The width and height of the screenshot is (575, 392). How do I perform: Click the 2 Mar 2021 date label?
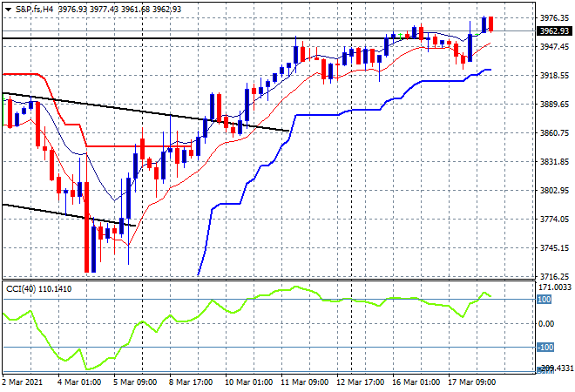click(23, 382)
